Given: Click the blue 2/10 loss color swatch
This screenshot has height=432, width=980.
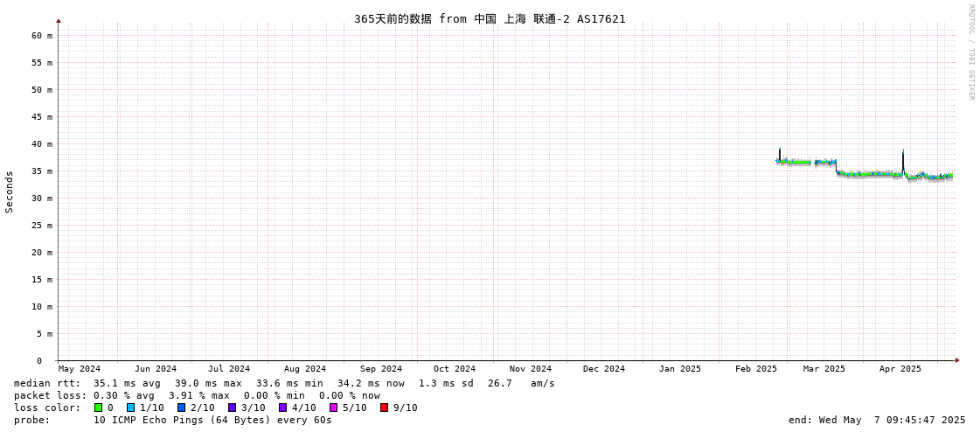Looking at the screenshot, I should (181, 408).
